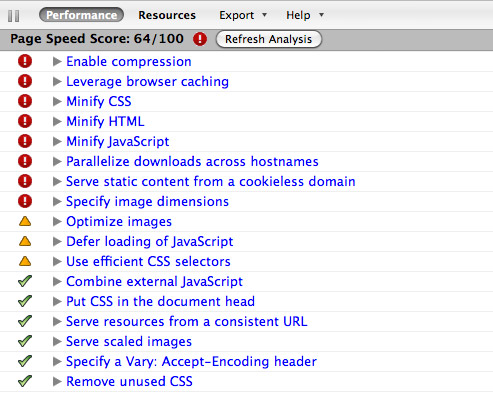Click error icon next to Minify JavaScript
493x394 pixels.
[x=25, y=141]
